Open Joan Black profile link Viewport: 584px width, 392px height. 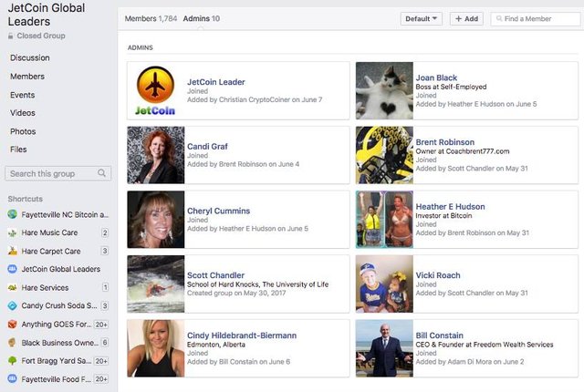(436, 77)
